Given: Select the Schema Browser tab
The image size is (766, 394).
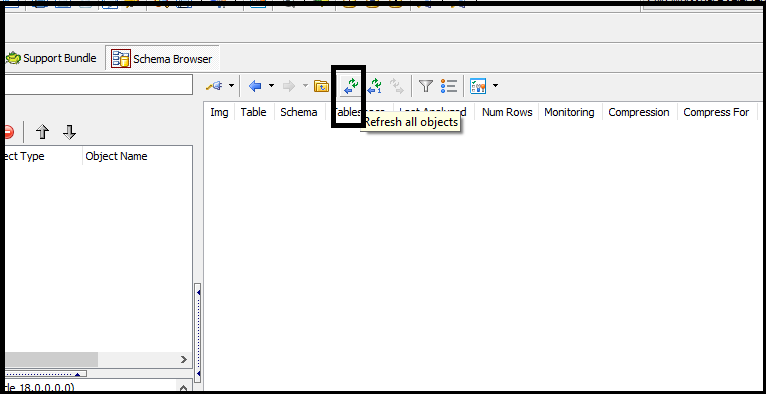Looking at the screenshot, I should point(163,59).
